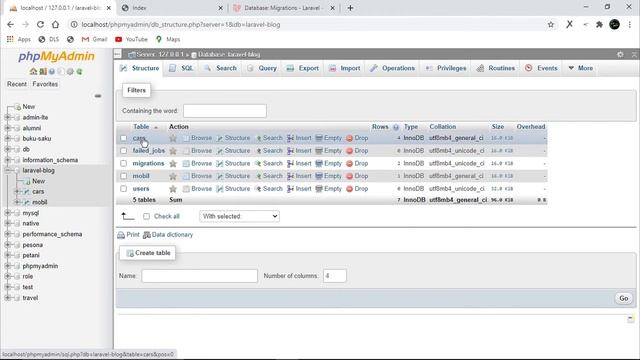The width and height of the screenshot is (640, 360).
Task: Open Chrome profile avatar
Action: [x=614, y=24]
